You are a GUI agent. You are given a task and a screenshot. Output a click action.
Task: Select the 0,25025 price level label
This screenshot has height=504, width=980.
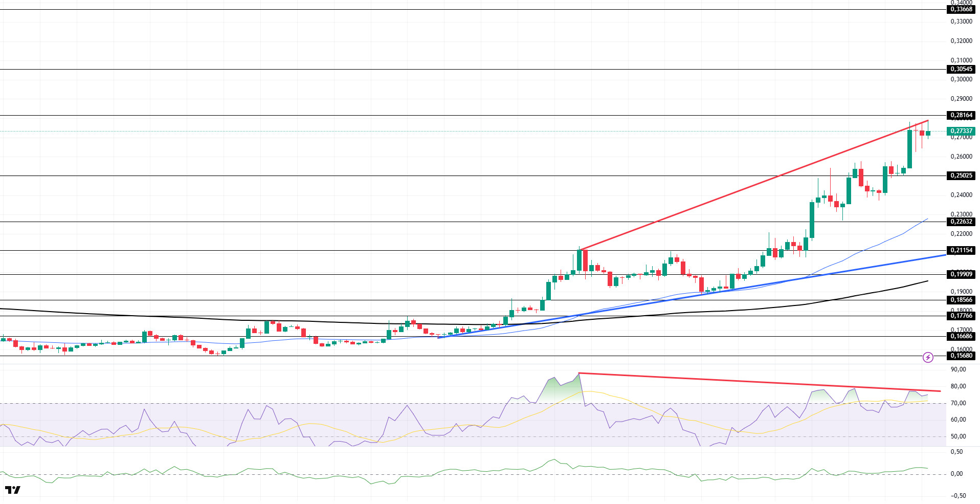(961, 176)
